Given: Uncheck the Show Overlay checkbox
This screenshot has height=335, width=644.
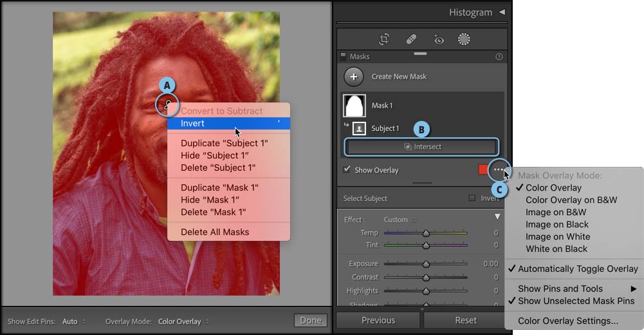Looking at the screenshot, I should (x=347, y=169).
